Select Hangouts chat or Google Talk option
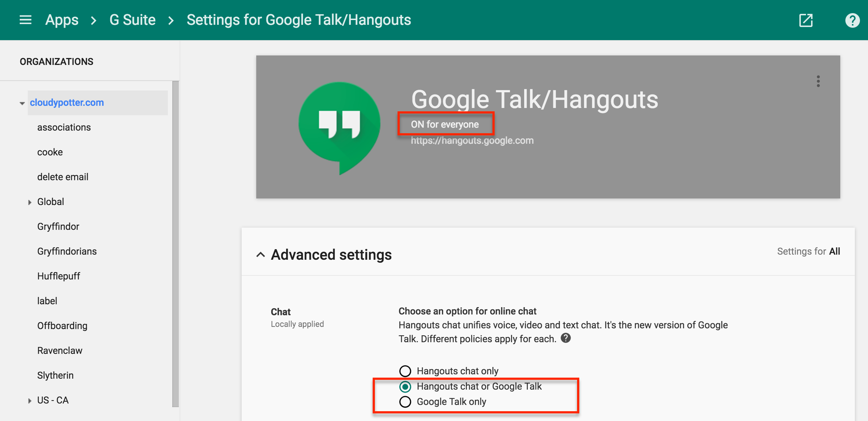This screenshot has height=421, width=868. [x=405, y=386]
